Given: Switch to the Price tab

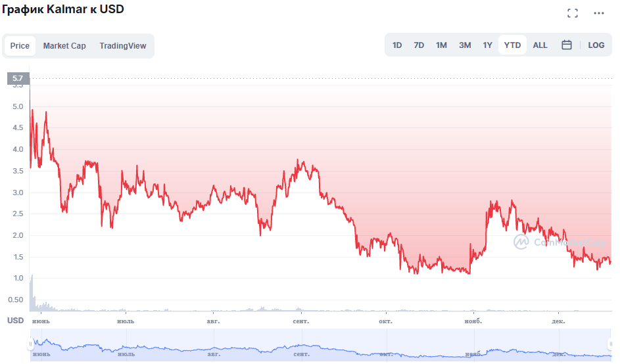Looking at the screenshot, I should (20, 46).
